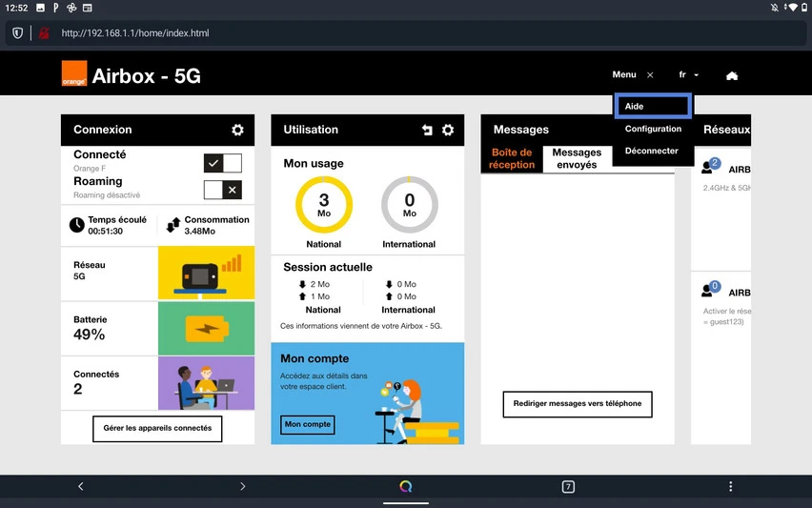The image size is (812, 508).
Task: Select Configuration in the menu
Action: point(653,129)
